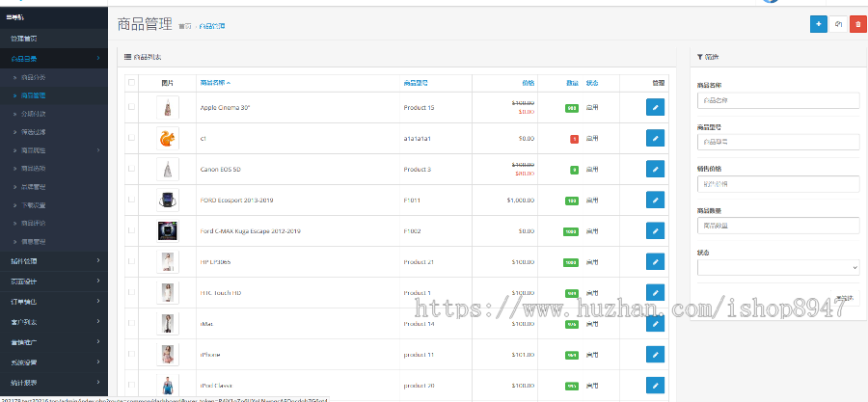Open the iPhone thumbnail image
868x402 pixels.
tap(167, 355)
